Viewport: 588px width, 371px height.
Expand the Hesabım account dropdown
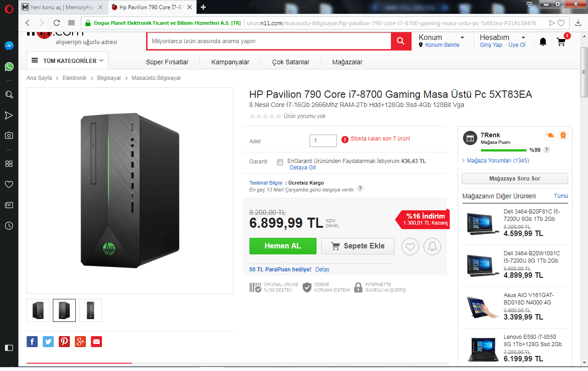(x=523, y=38)
